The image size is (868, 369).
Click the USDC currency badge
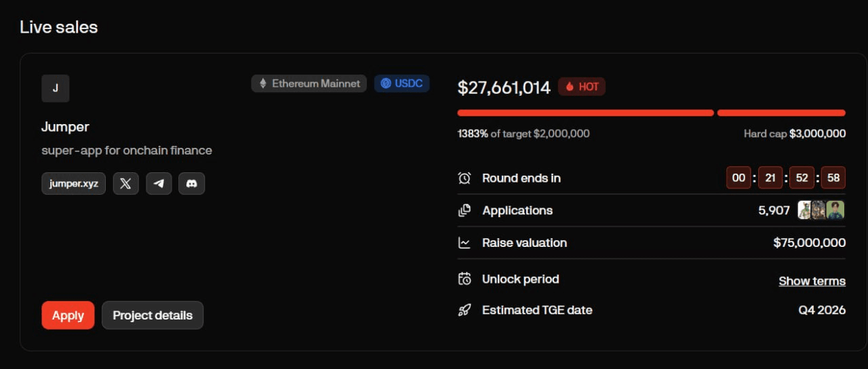pyautogui.click(x=402, y=83)
